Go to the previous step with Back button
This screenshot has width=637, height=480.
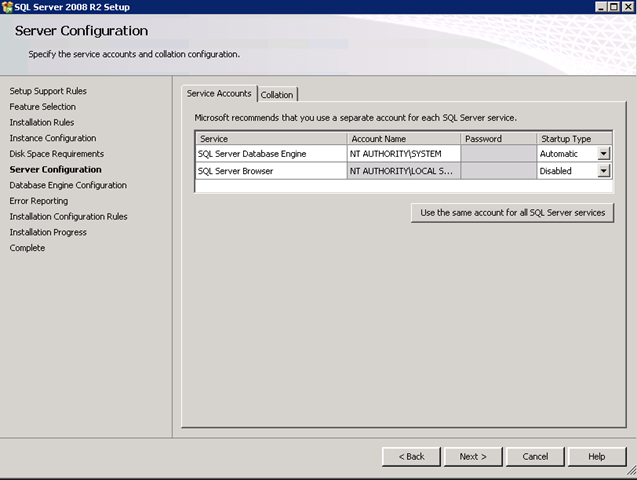point(411,456)
